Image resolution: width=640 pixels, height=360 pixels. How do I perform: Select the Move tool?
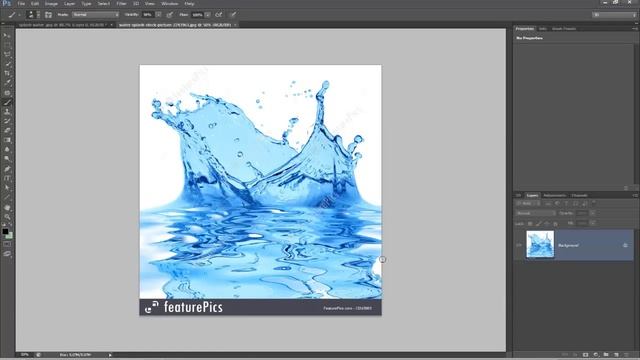[7, 36]
